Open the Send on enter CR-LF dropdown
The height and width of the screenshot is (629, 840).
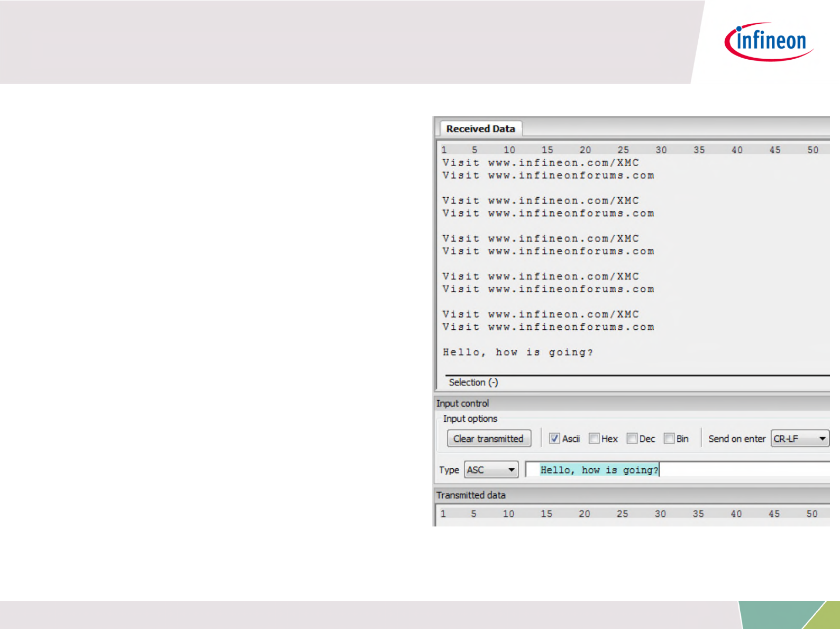coord(800,439)
